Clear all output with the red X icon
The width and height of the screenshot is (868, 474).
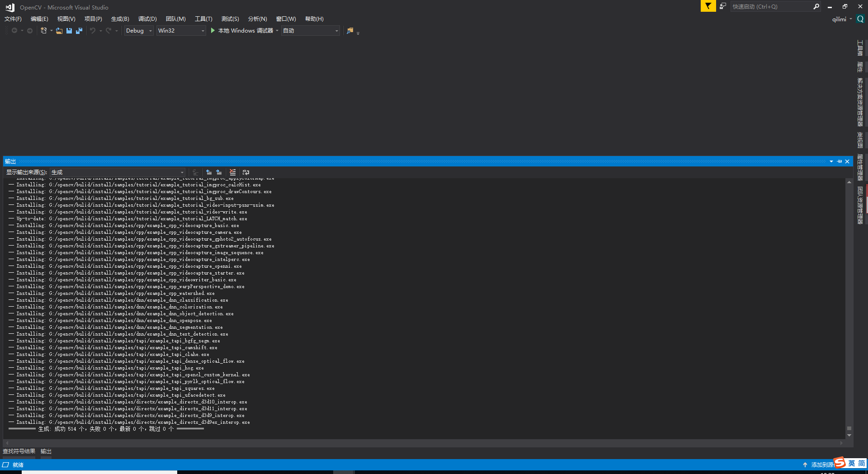click(x=232, y=172)
